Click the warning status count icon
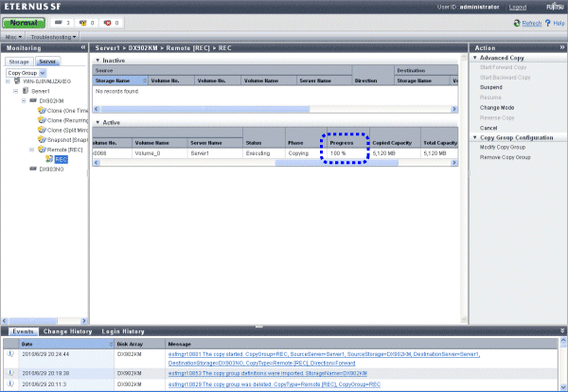The width and height of the screenshot is (568, 392). pos(83,23)
